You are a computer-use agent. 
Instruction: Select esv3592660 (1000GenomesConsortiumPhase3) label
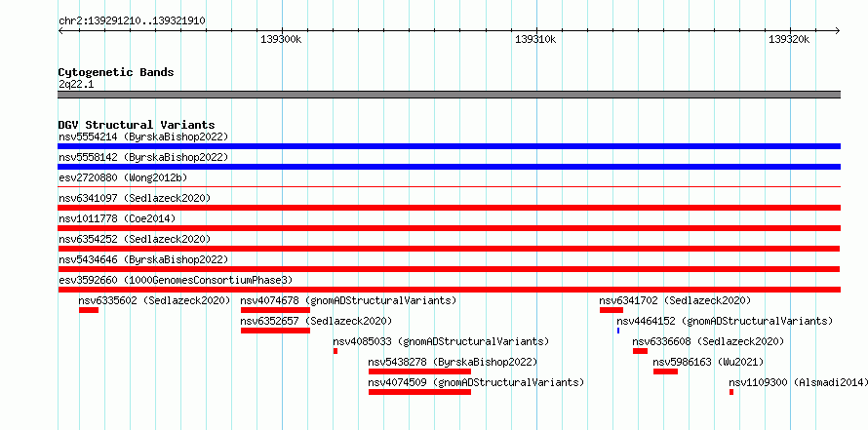coord(176,280)
